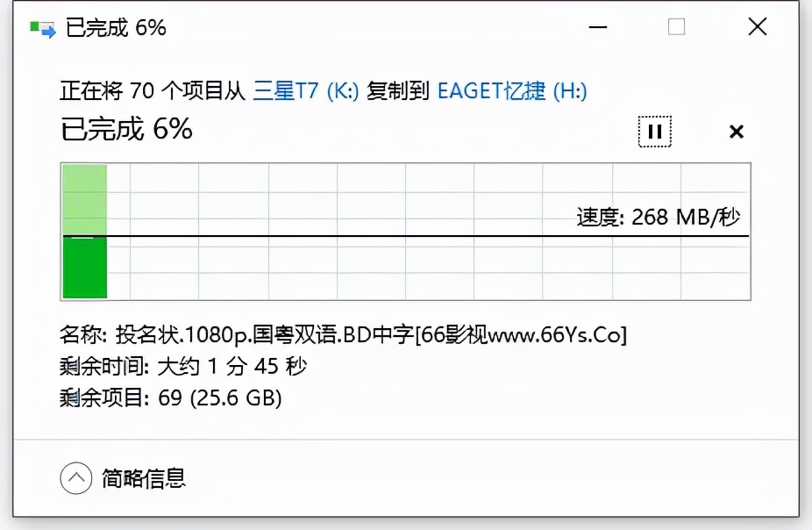Activate the pause control above the speed graph
The width and height of the screenshot is (812, 530).
[x=654, y=131]
